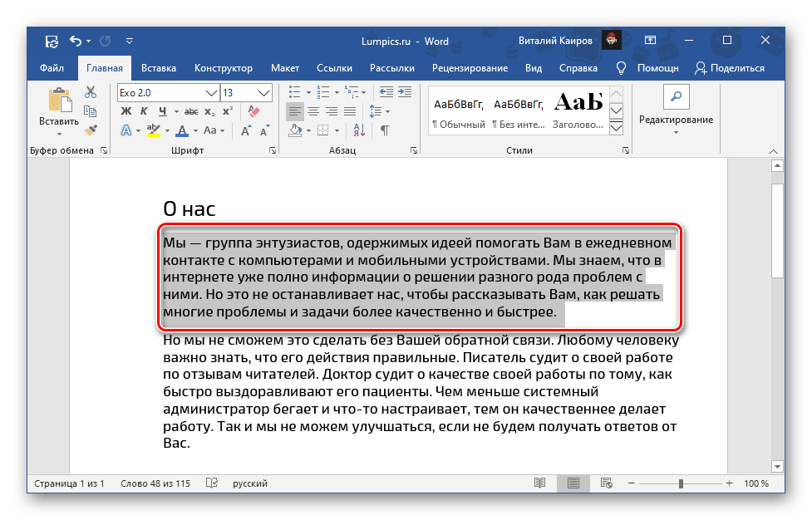
Task: Apply text effects with outlined A
Action: (126, 130)
